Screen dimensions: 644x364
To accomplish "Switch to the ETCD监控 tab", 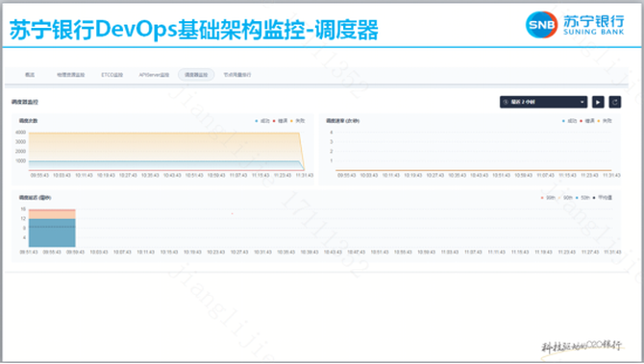I will 112,75.
